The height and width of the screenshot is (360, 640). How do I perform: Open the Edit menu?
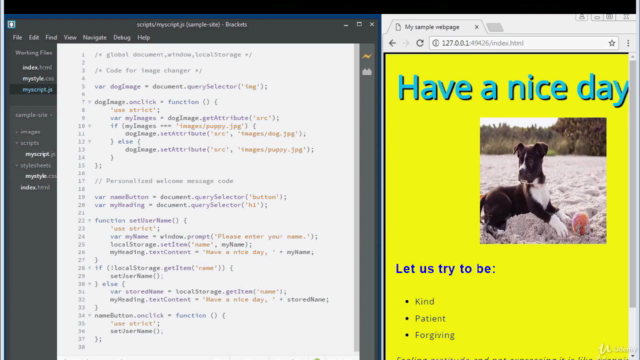33,38
